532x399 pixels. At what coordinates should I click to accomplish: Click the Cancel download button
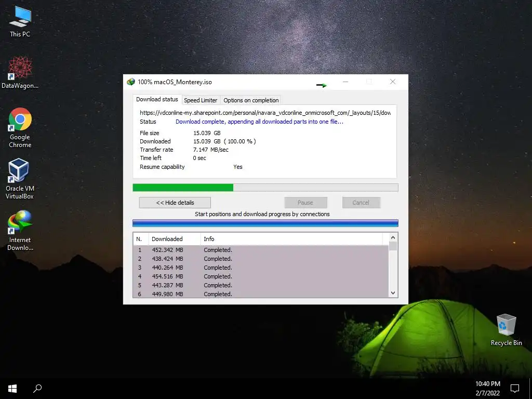[x=361, y=203]
